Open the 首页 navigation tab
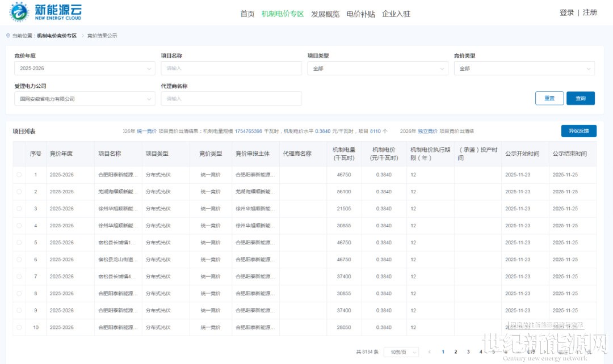 coord(247,14)
